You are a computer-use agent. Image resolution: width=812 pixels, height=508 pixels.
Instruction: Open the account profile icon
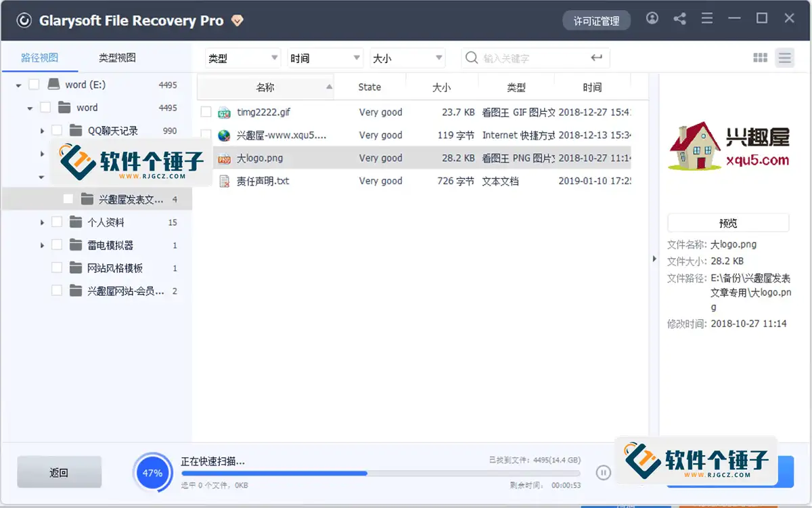(x=652, y=19)
